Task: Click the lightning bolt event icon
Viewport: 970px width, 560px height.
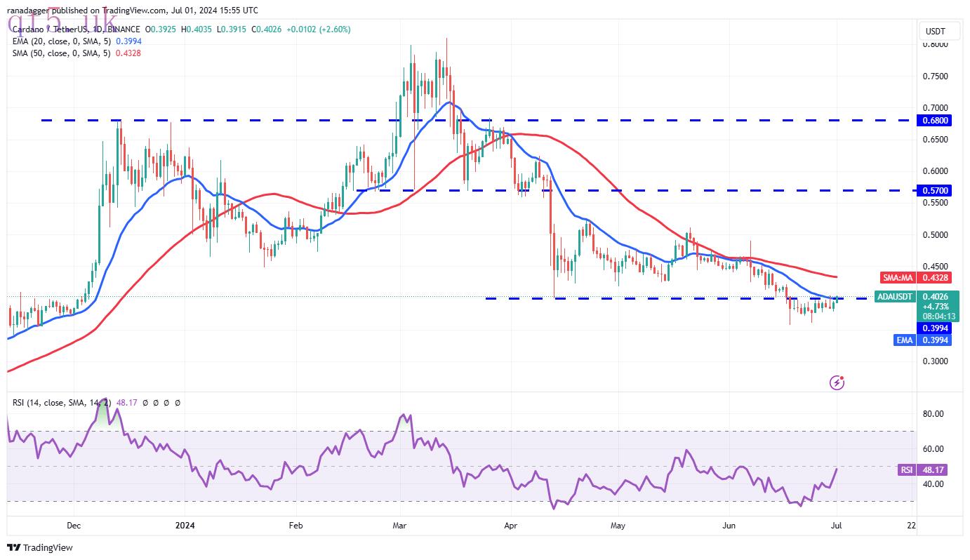Action: tap(837, 382)
